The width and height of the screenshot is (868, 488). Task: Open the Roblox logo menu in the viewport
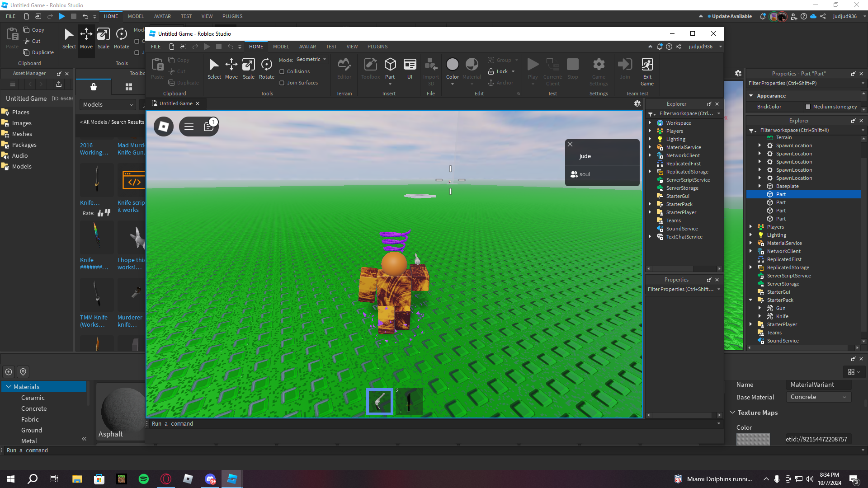164,127
